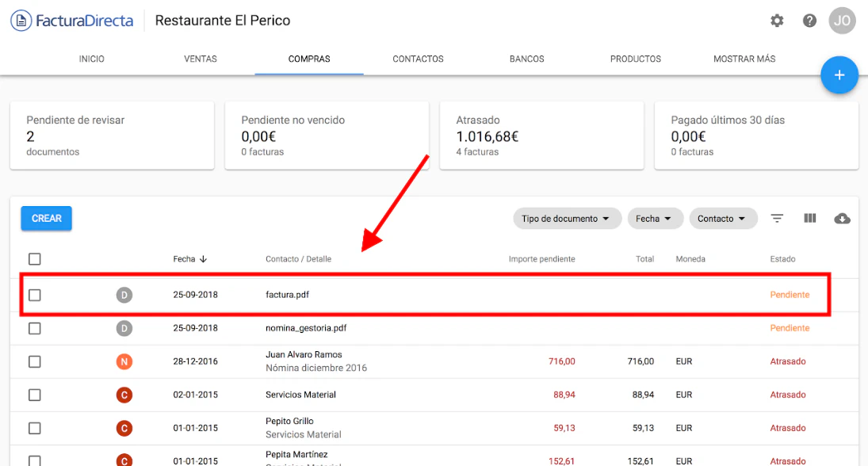The image size is (868, 466).
Task: Open the Contacto filter dropdown
Action: tap(723, 218)
